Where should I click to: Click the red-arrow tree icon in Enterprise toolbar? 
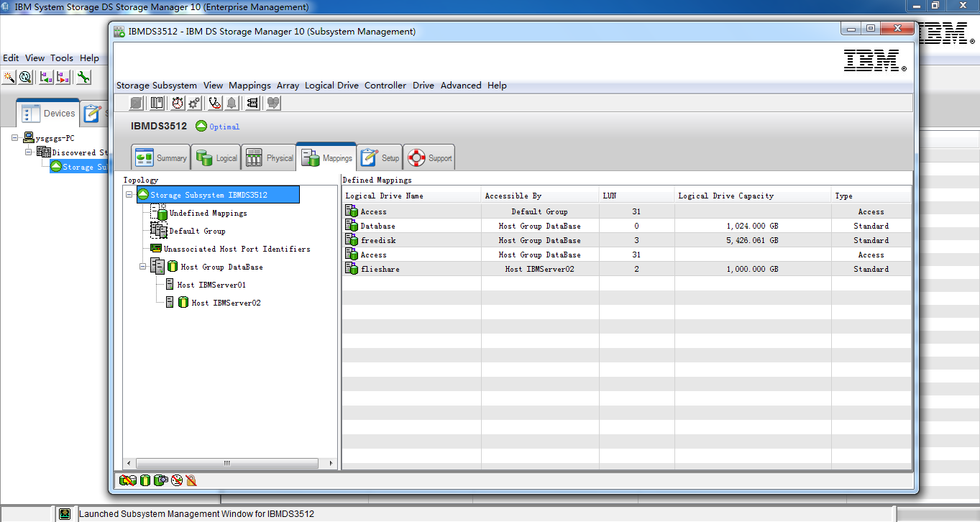click(x=63, y=77)
